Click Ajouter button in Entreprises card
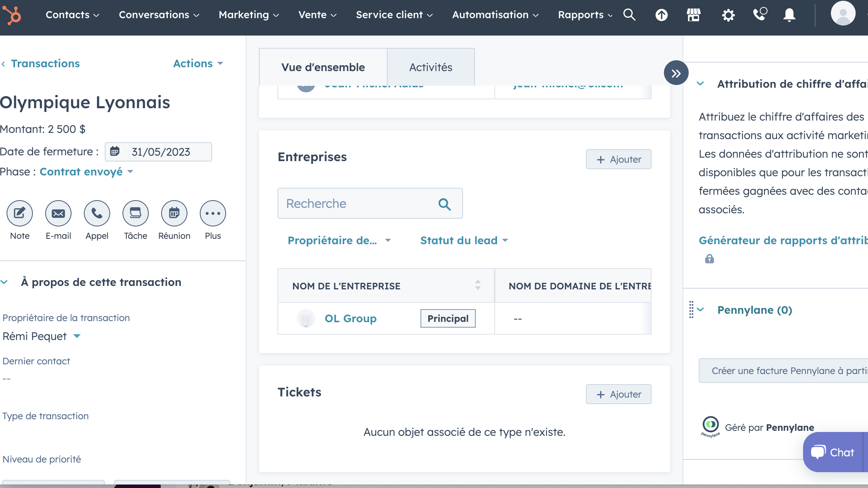 tap(618, 159)
